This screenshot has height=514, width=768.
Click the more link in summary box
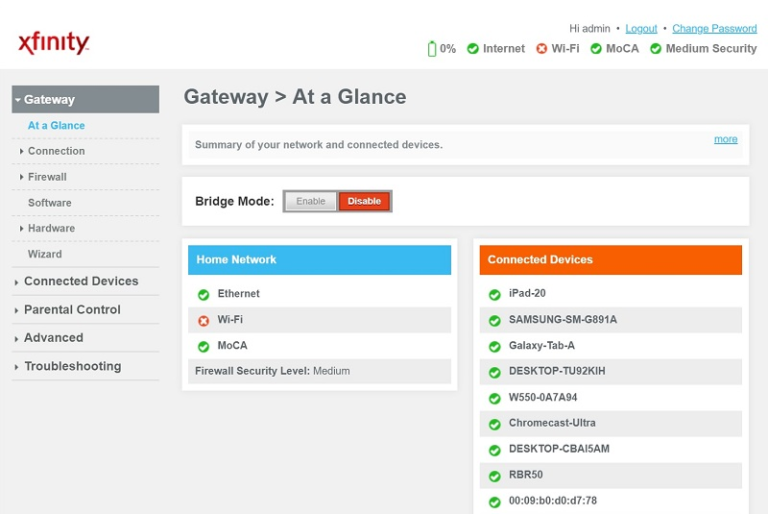tap(726, 139)
